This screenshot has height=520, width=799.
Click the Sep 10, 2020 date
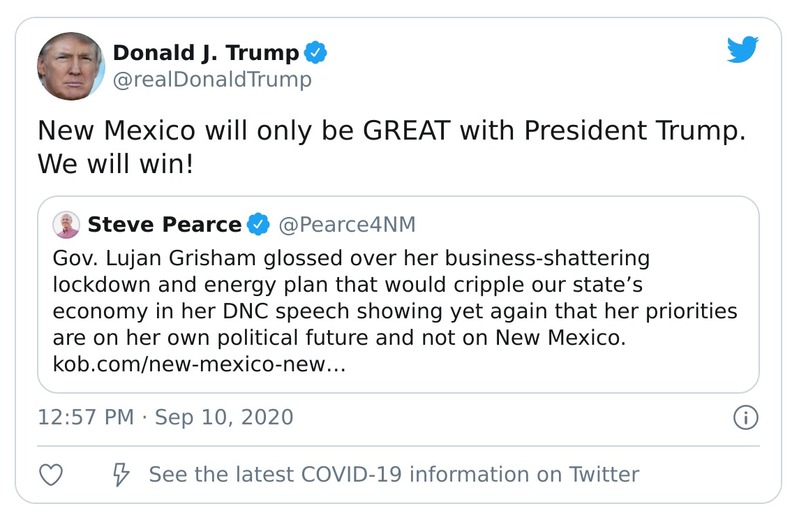(x=224, y=417)
